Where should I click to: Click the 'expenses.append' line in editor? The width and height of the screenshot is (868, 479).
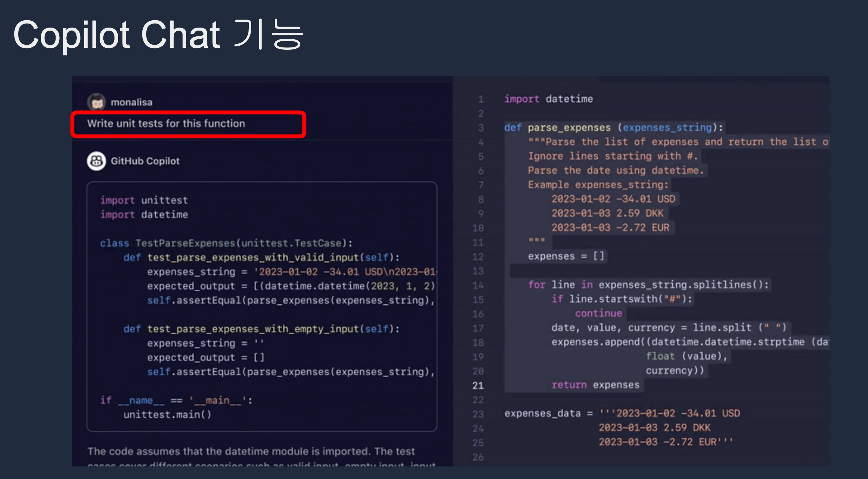click(690, 342)
